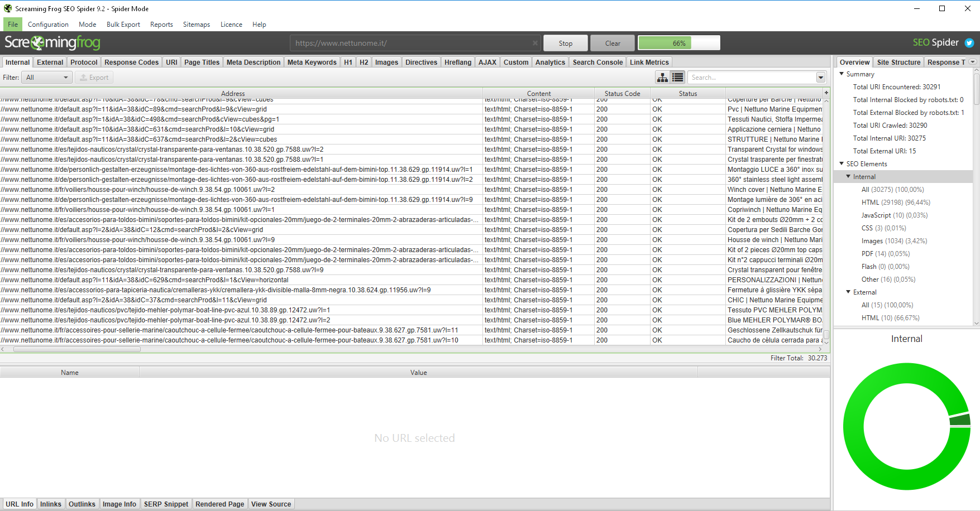Open the Help menu
The height and width of the screenshot is (511, 980).
[x=259, y=25]
